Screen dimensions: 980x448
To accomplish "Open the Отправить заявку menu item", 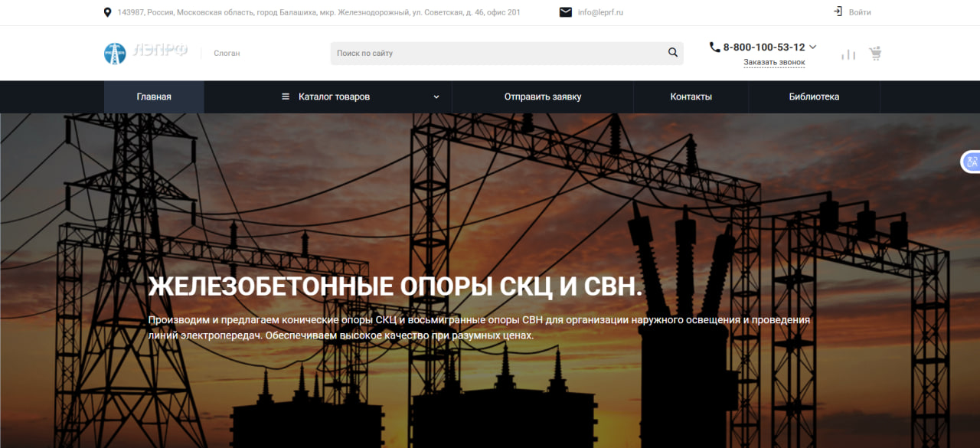I will point(542,97).
